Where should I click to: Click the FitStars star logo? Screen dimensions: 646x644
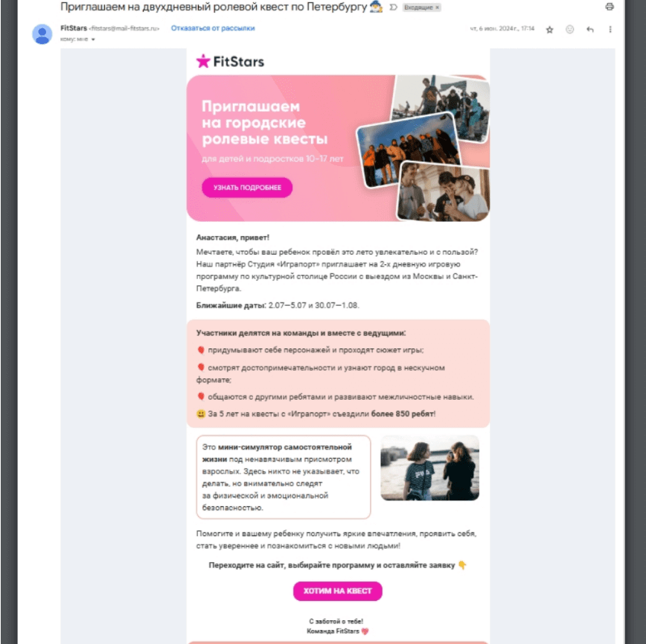202,61
